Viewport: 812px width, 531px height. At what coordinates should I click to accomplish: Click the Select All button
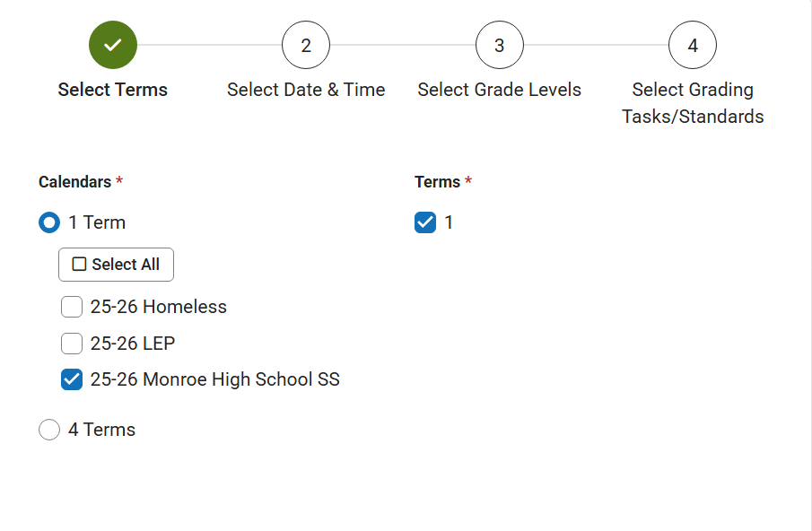[x=116, y=264]
